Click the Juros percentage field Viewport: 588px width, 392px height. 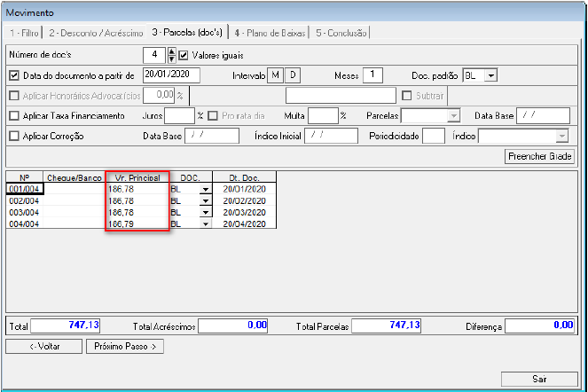tap(180, 115)
